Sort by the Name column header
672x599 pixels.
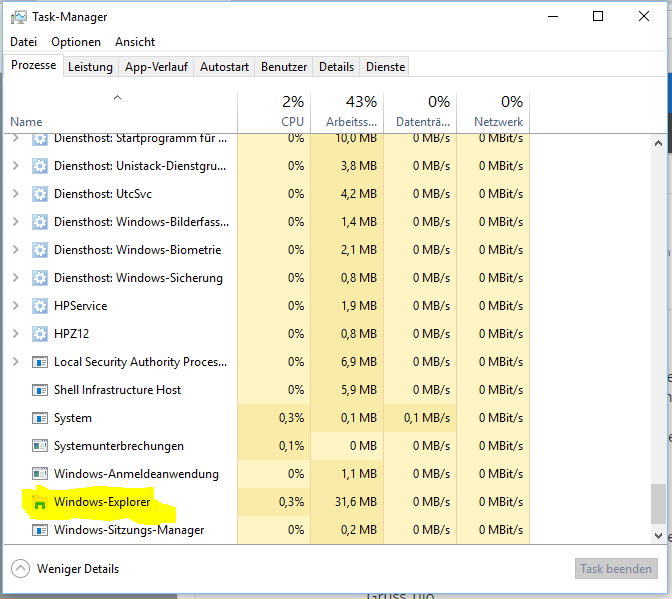coord(120,113)
